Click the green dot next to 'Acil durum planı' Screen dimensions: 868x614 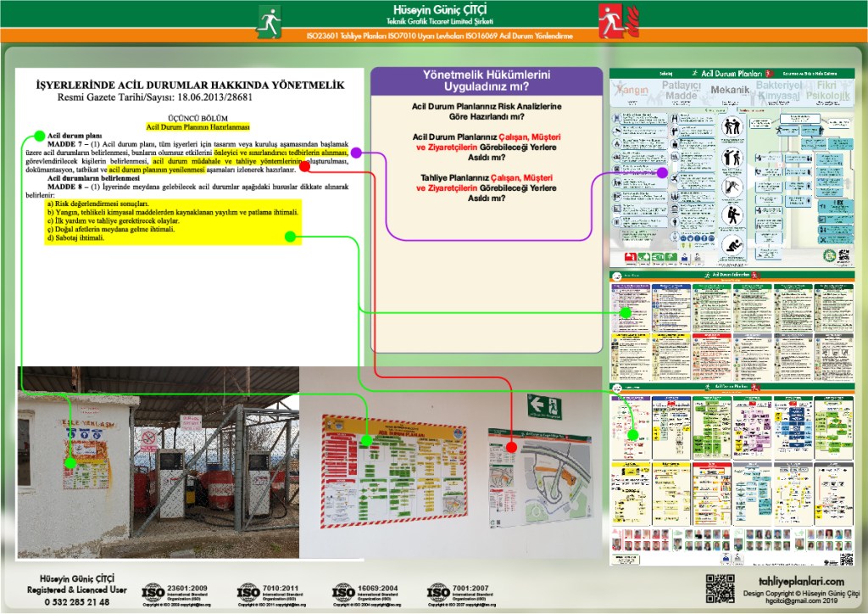tap(39, 135)
